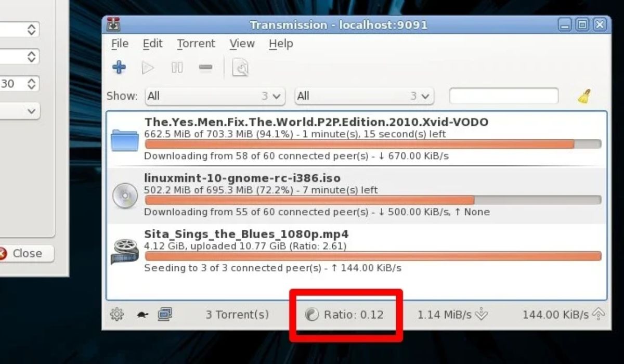Minimize the Transmission window
The height and width of the screenshot is (364, 624).
565,24
